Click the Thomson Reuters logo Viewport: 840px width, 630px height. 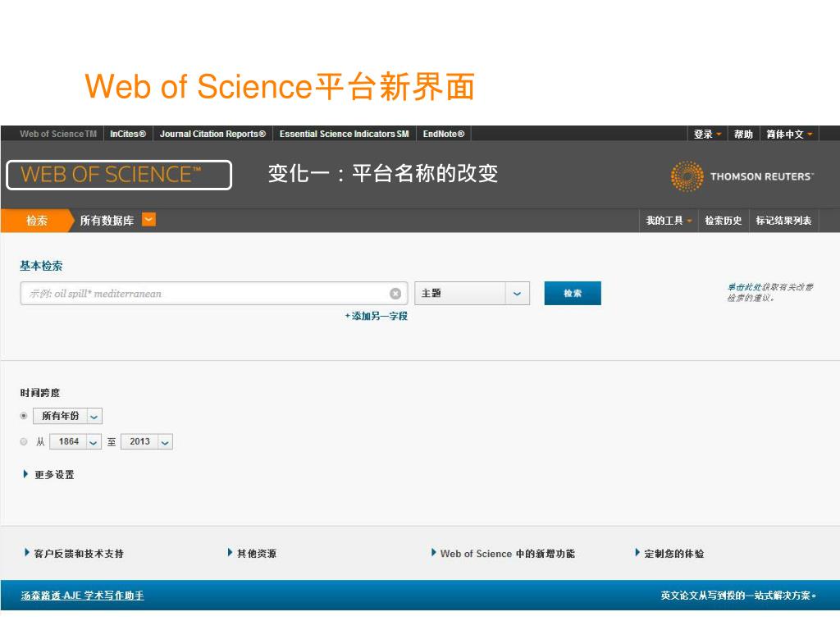(x=742, y=176)
